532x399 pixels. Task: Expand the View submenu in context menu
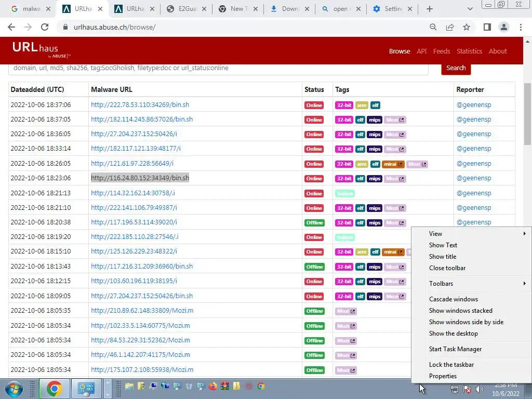[x=472, y=233]
